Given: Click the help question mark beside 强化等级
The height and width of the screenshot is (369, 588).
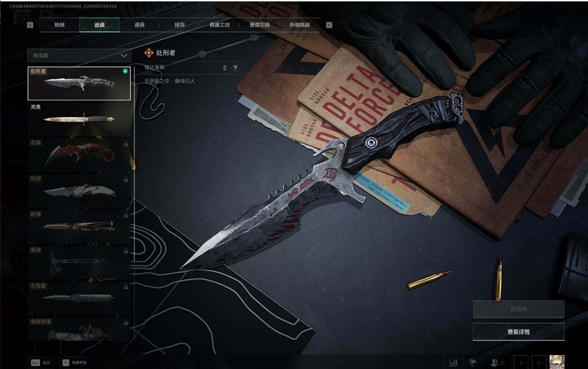Looking at the screenshot, I should click(235, 68).
